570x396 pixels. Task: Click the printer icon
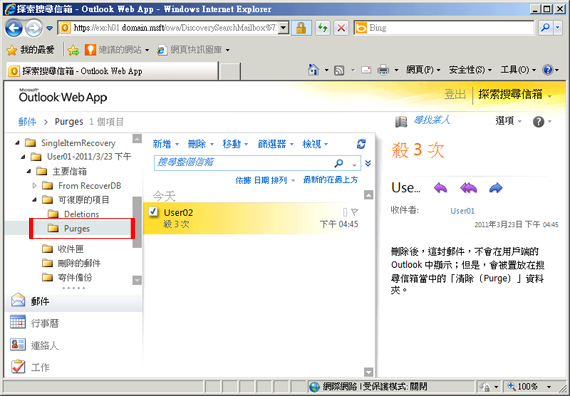pos(383,69)
